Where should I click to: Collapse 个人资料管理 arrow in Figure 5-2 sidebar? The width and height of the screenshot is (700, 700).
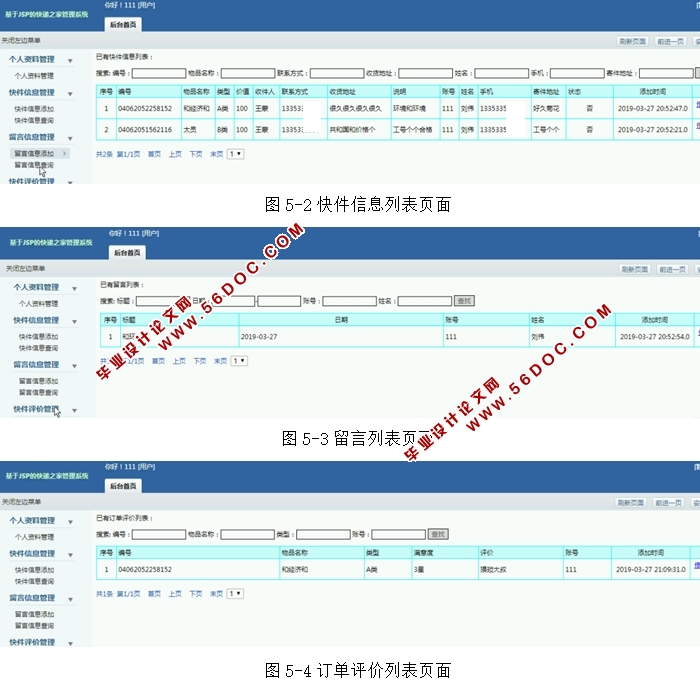point(70,60)
